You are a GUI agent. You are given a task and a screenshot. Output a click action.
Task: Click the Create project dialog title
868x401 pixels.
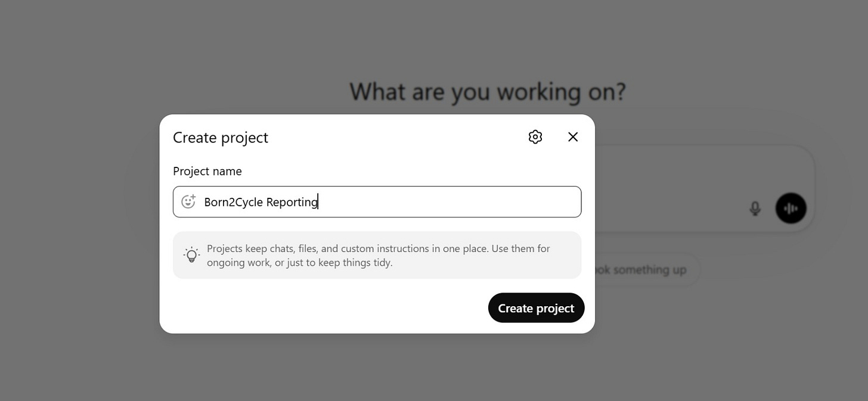pyautogui.click(x=221, y=138)
